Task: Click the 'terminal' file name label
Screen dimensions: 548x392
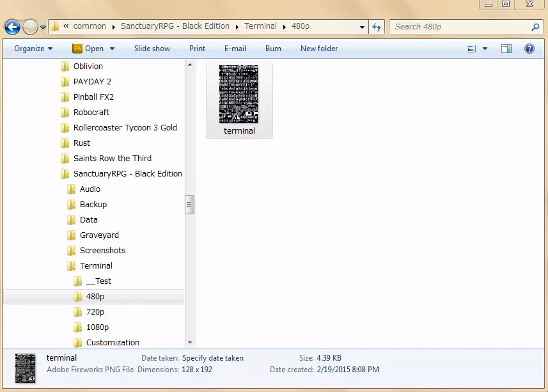Action: 239,131
